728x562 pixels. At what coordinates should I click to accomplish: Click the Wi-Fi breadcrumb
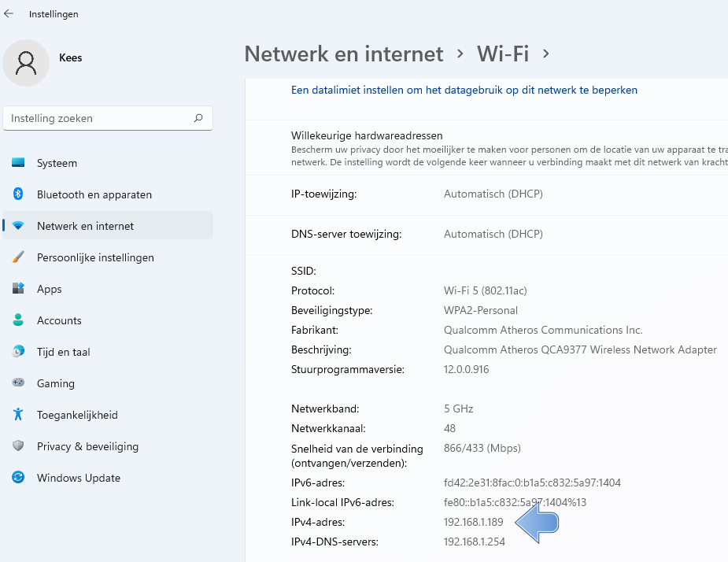pos(503,54)
